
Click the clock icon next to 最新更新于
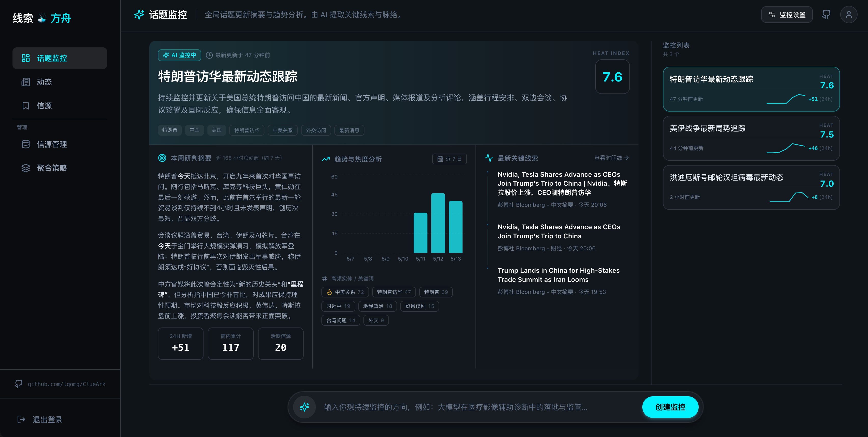click(x=209, y=55)
